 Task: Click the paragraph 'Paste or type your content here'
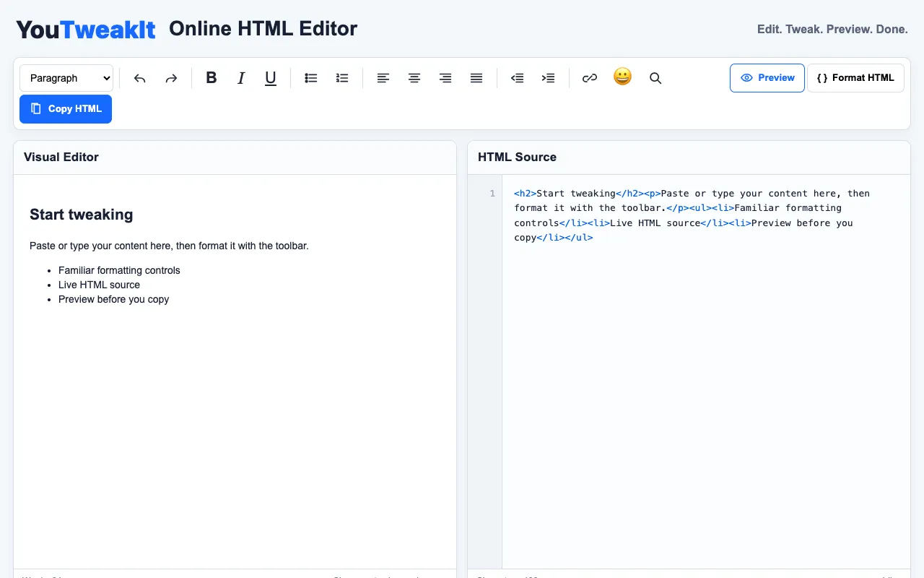(169, 246)
